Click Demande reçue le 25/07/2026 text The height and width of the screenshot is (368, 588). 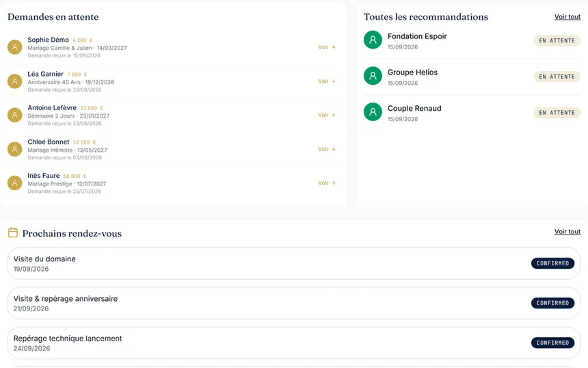[x=64, y=192]
